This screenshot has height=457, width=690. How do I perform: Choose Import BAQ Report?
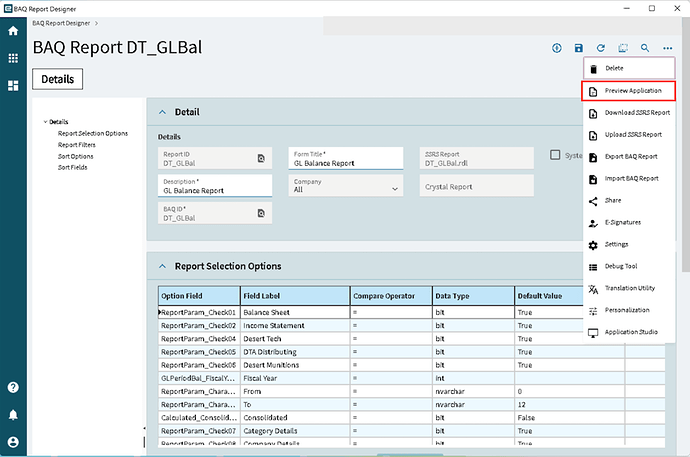click(629, 179)
